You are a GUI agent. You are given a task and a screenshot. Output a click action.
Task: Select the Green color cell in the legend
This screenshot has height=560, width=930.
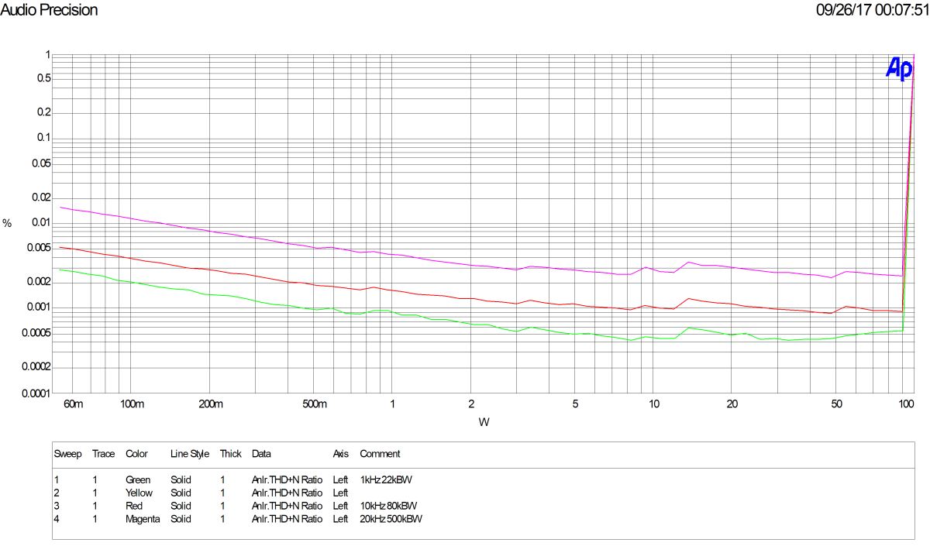[x=138, y=480]
